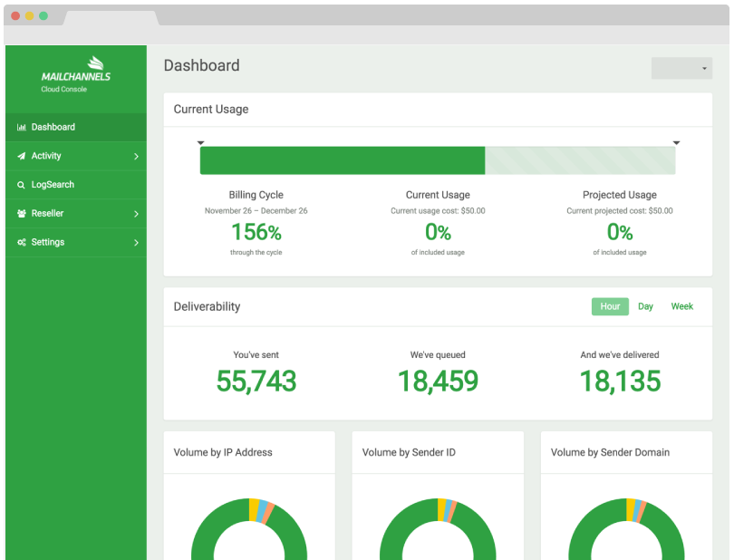Click the right marker above usage bar
This screenshot has height=560, width=734.
pos(676,143)
